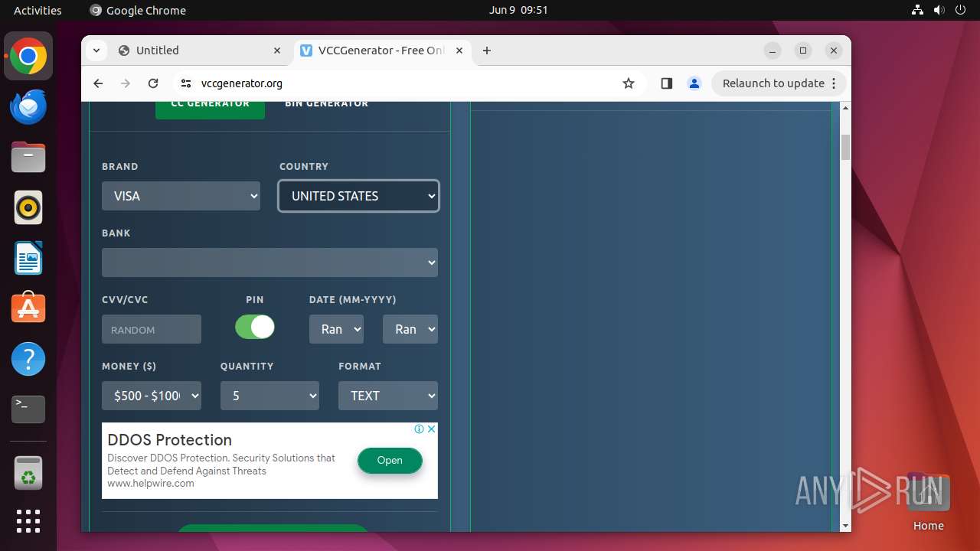Click the scrollbar up arrow
The image size is (980, 551).
(x=845, y=107)
